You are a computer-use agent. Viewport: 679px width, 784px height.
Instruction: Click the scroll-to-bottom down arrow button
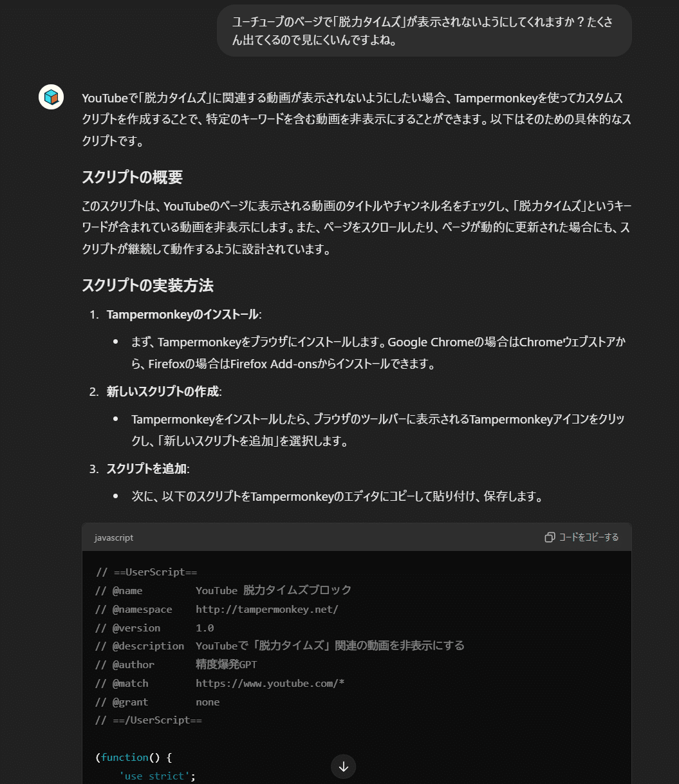click(343, 766)
